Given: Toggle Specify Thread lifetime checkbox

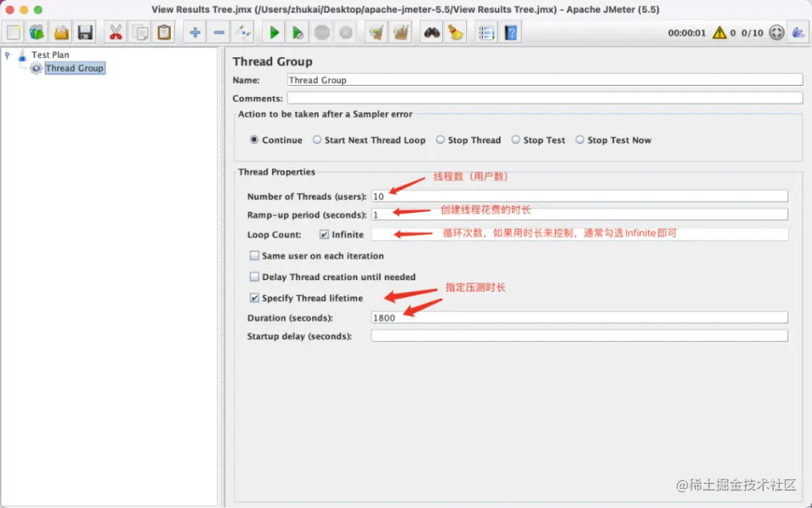Looking at the screenshot, I should point(254,298).
